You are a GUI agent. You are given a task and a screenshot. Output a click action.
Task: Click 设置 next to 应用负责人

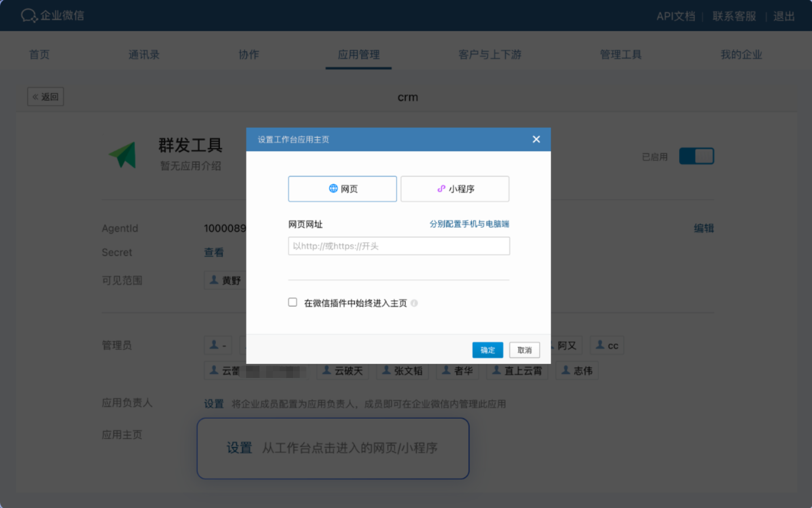point(214,404)
